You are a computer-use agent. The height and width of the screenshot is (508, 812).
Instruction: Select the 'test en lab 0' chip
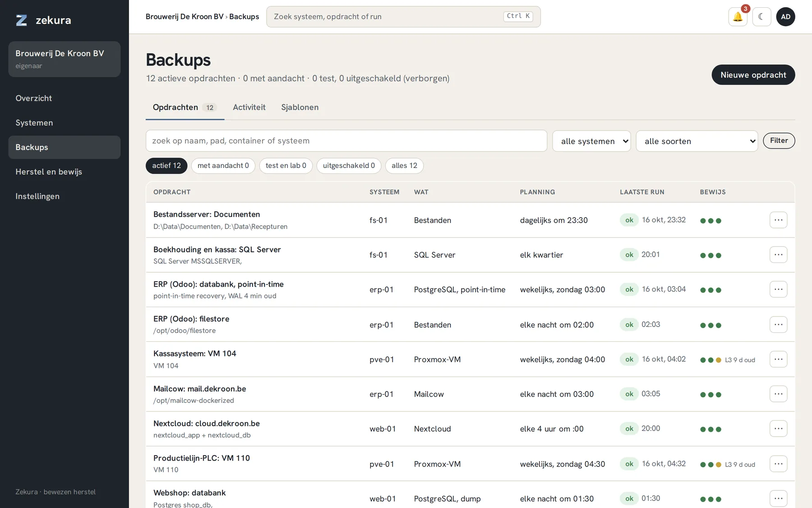pos(286,166)
